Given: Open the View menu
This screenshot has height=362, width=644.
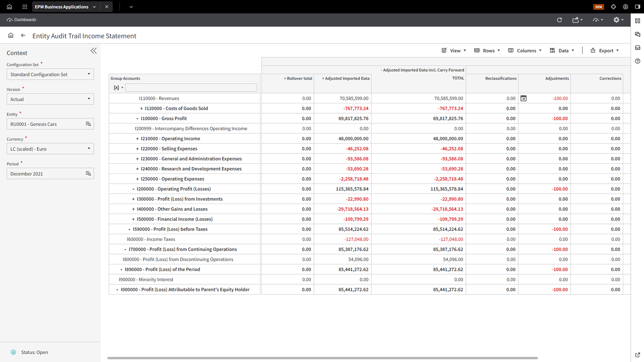Looking at the screenshot, I should tap(454, 51).
